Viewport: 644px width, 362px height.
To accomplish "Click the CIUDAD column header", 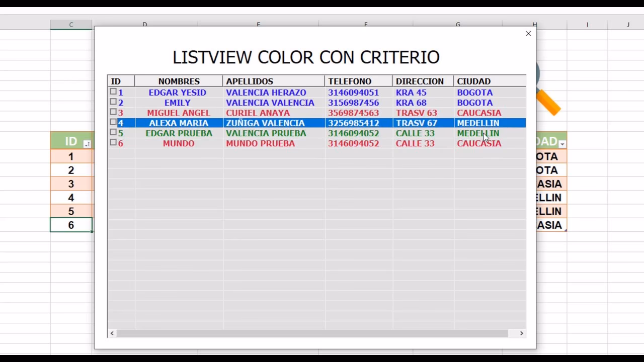I will [x=490, y=81].
